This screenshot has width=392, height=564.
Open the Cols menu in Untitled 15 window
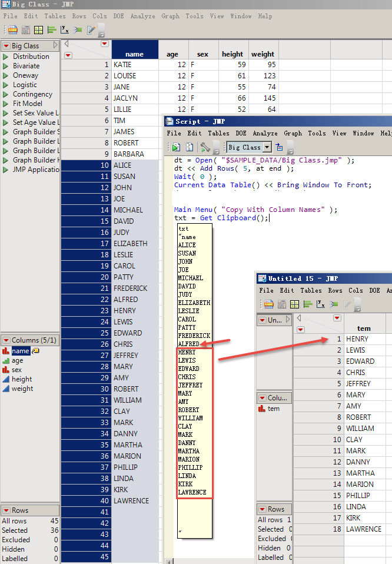[356, 290]
